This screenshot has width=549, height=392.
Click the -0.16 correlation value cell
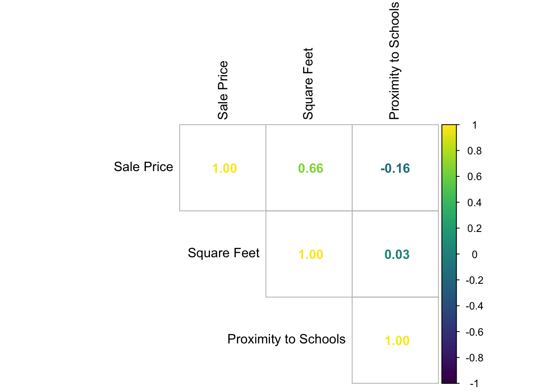click(395, 168)
